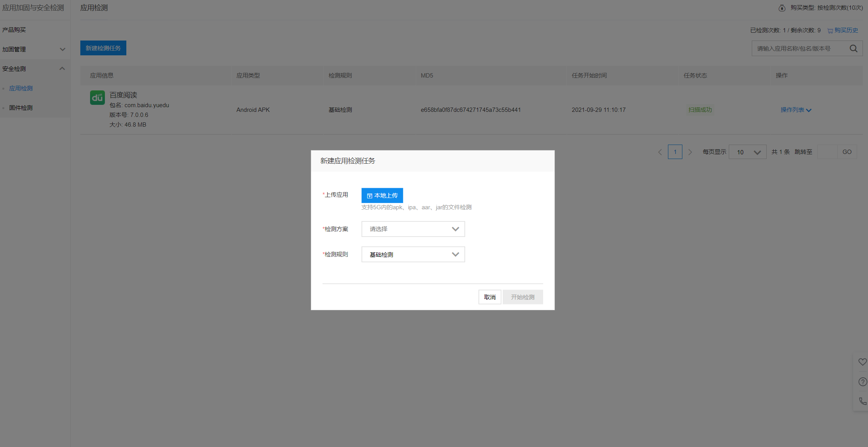Click the task time 2021-09-29 11:10:17

tap(599, 110)
